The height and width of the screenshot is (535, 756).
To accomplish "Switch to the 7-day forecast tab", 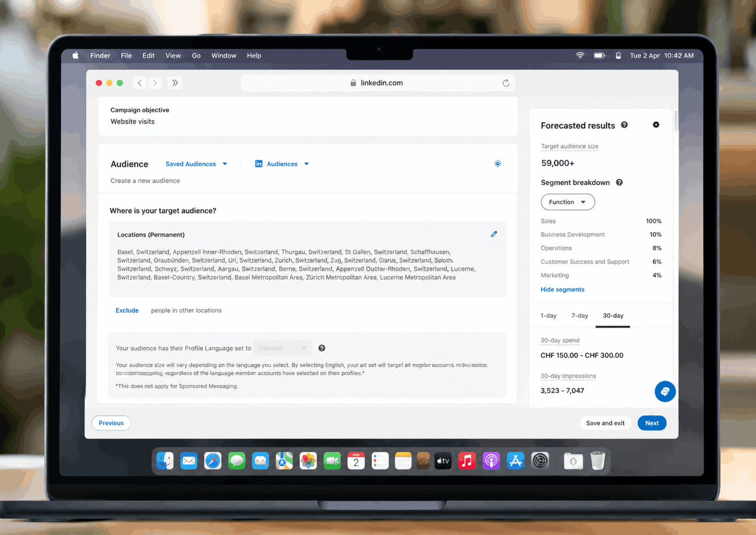I will (x=580, y=315).
